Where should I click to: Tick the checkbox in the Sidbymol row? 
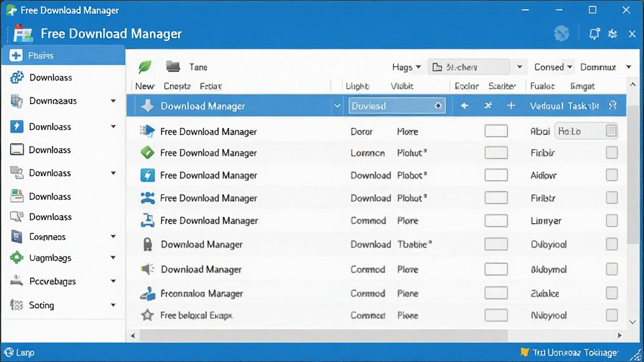611,269
